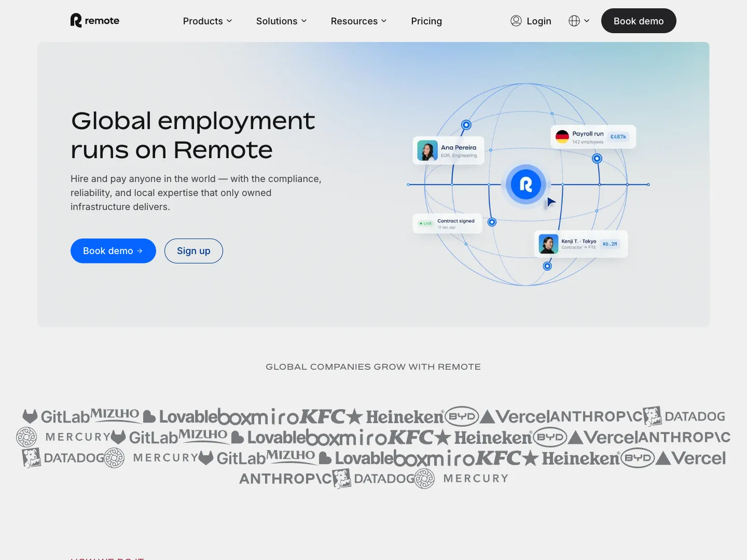Viewport: 747px width, 560px height.
Task: Click the €487k badge on Payroll run
Action: point(618,137)
